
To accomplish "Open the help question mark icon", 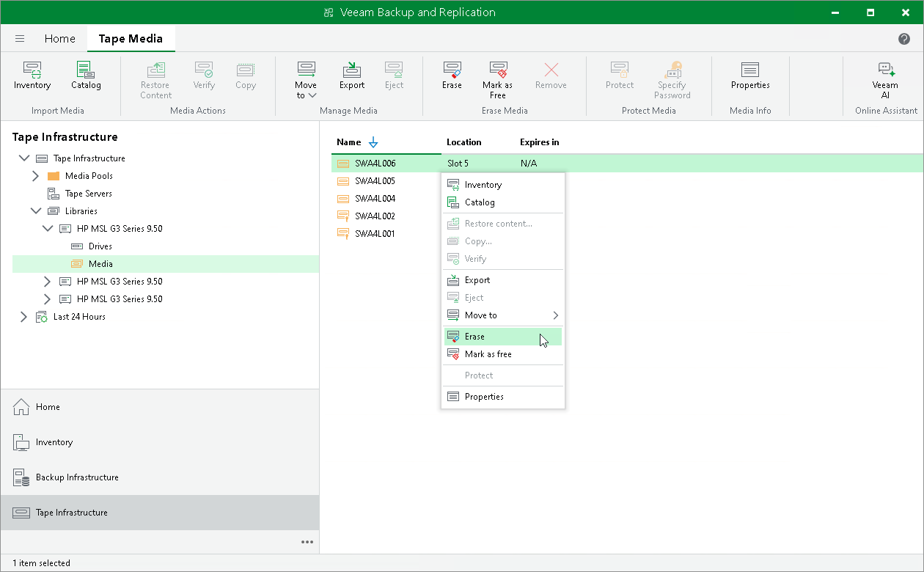I will (904, 39).
